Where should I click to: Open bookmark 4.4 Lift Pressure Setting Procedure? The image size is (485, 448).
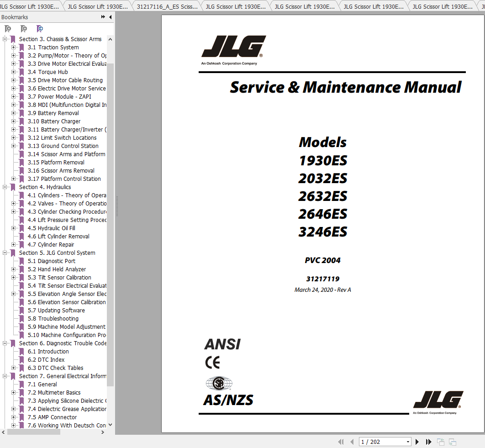coord(67,220)
